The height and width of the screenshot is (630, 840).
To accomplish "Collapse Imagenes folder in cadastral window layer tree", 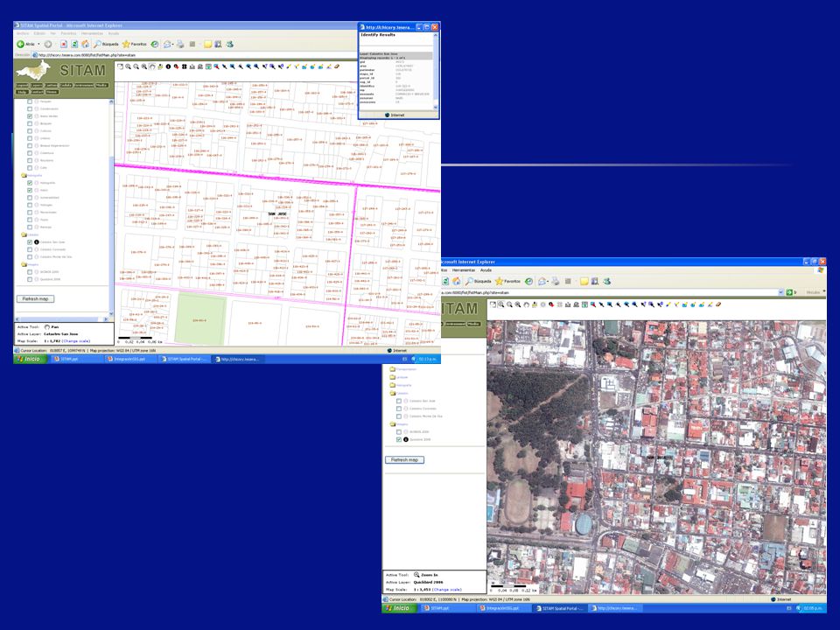I will click(24, 264).
